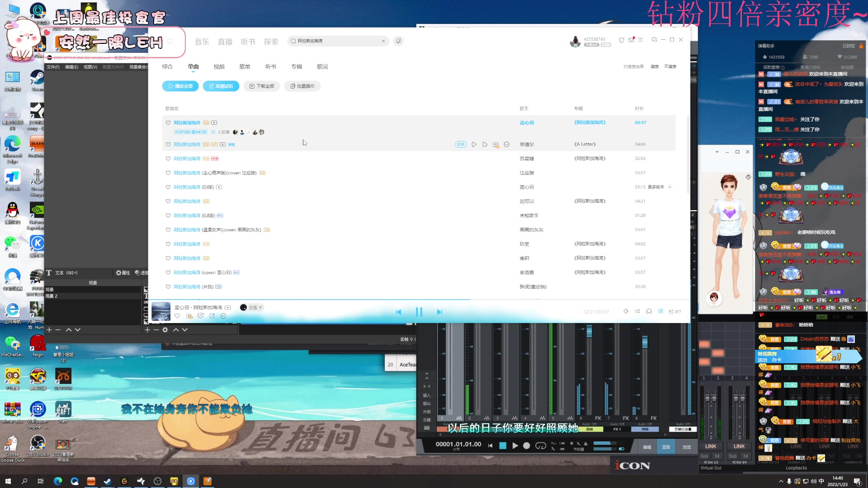Click the playback order loop-mode icon
The width and height of the screenshot is (868, 488).
637,311
